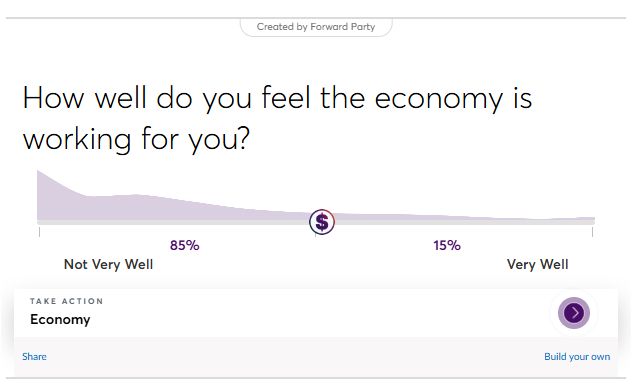Click the center tick mark below the slider
The image size is (638, 390).
tap(316, 235)
